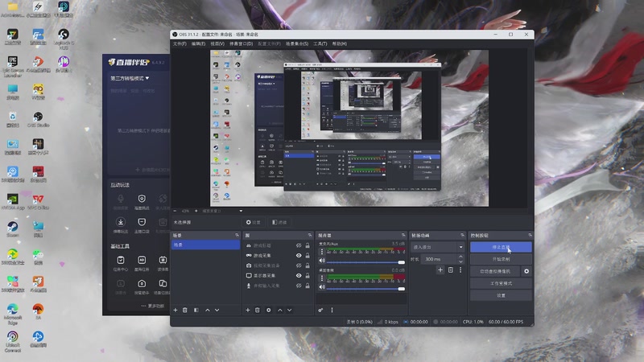Decrease transition 时长 with the down arrow

click(x=460, y=261)
